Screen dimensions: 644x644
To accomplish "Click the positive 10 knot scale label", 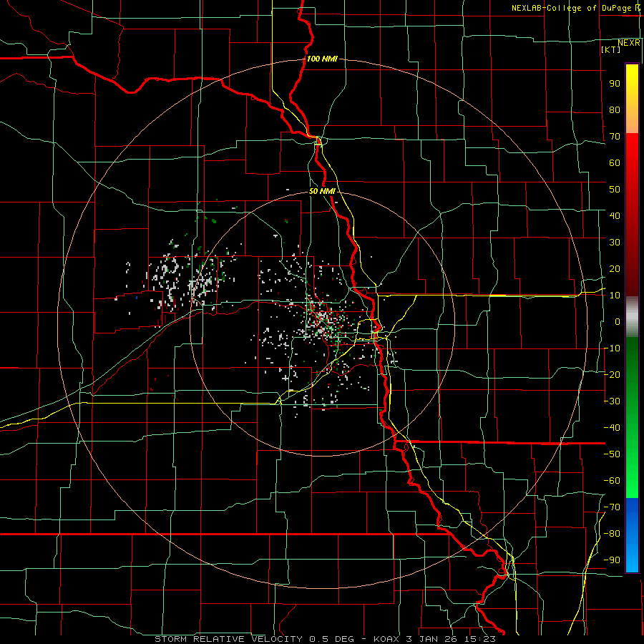I will (615, 296).
